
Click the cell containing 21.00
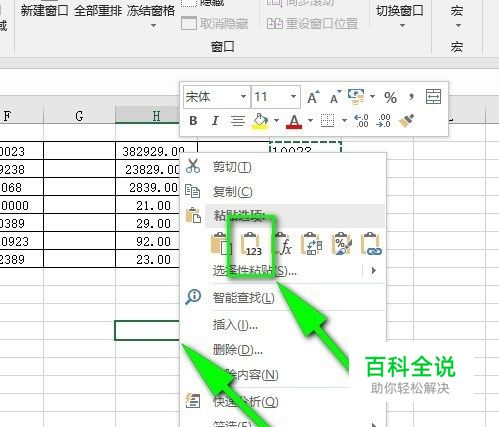[x=148, y=205]
